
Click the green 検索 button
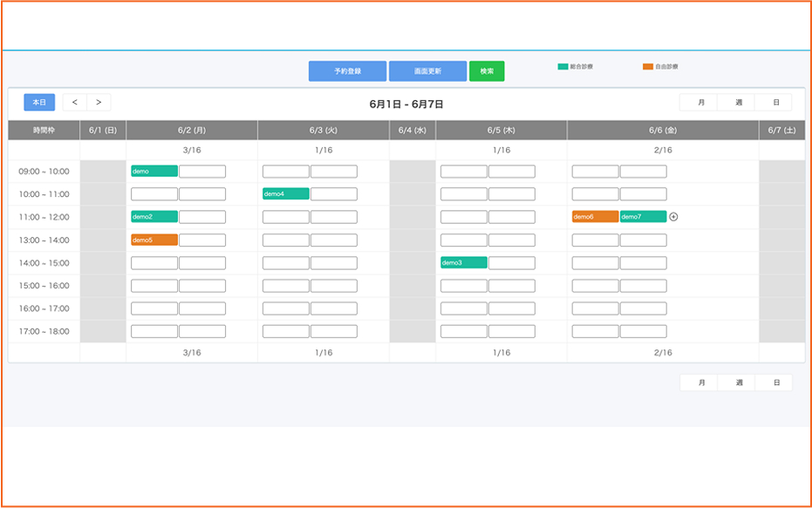point(487,71)
